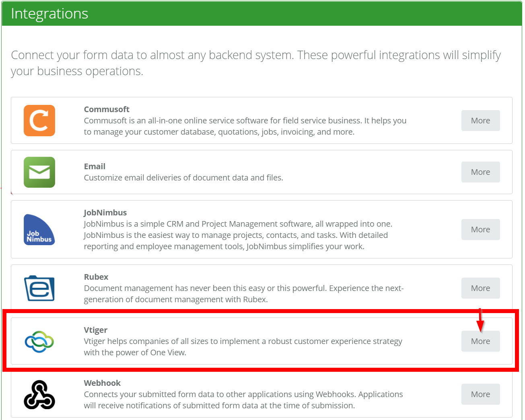Screen dimensions: 525x420
Task: Click JobNimbus "simple CRM" description text
Action: [x=238, y=235]
